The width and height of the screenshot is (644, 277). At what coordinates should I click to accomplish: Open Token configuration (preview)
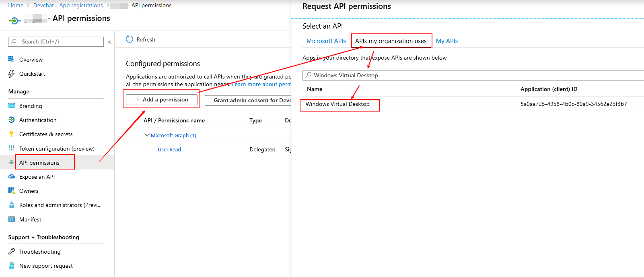pos(57,149)
